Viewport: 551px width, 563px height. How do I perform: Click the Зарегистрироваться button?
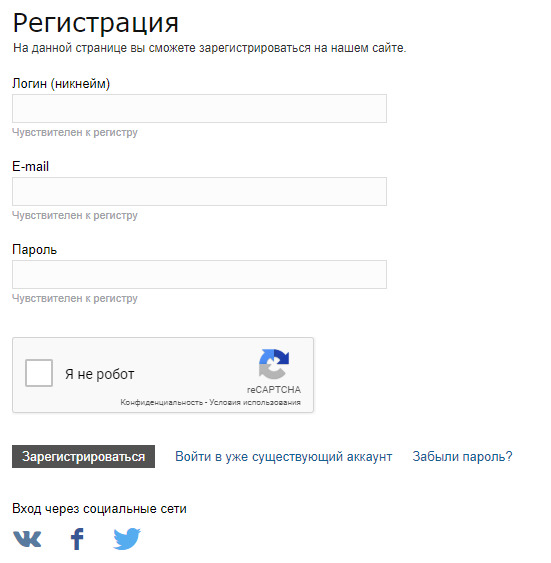pyautogui.click(x=83, y=456)
